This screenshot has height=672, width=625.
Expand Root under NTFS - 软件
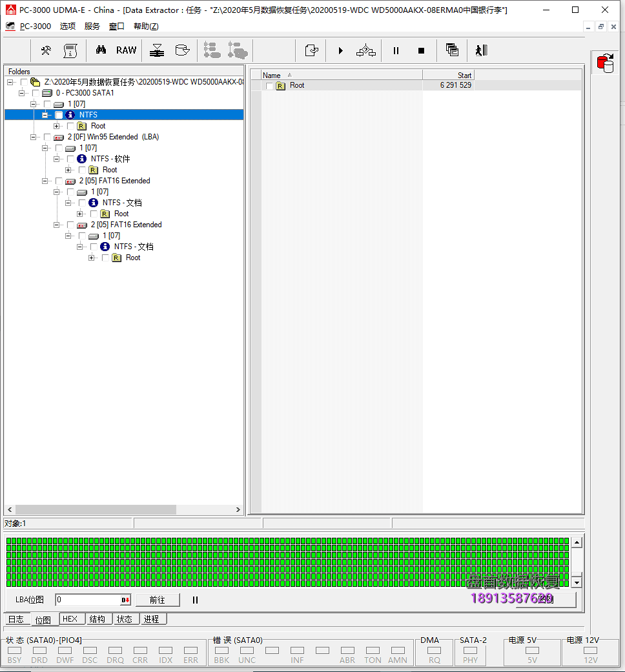point(68,170)
